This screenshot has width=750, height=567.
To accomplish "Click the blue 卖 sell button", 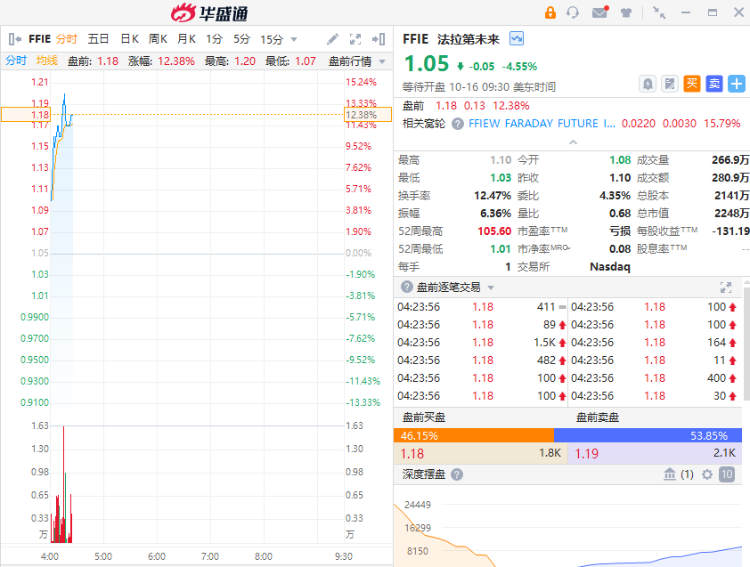I will 714,84.
